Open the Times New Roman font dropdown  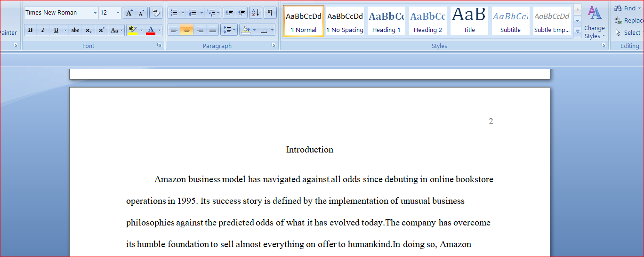[95, 13]
